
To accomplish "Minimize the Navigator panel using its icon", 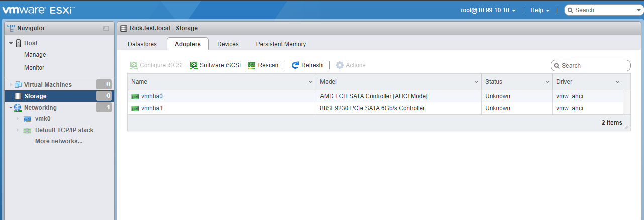I will tap(106, 29).
